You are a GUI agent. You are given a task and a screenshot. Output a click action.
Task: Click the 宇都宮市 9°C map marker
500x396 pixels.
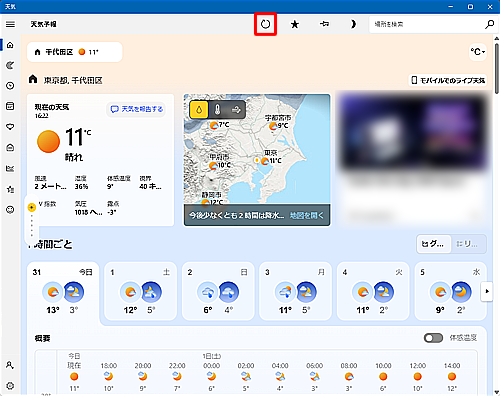click(279, 126)
